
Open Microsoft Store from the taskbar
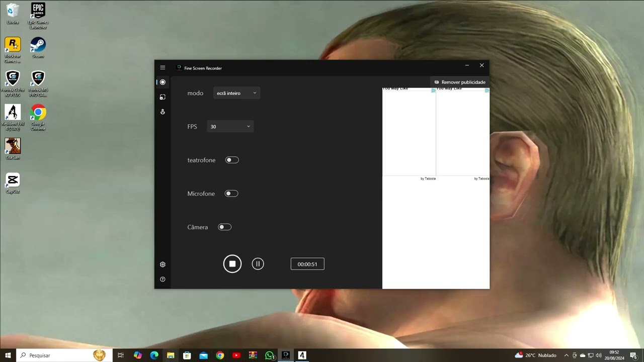(x=187, y=355)
